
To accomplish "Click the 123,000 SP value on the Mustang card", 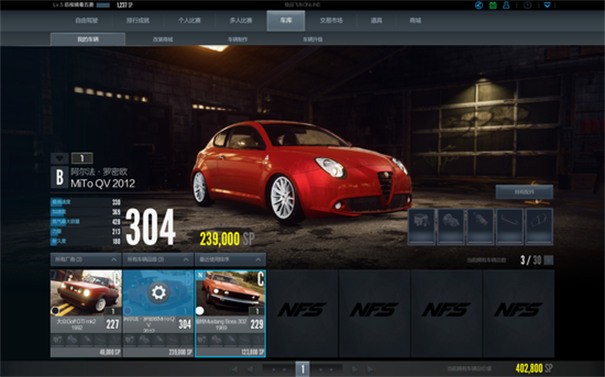I will click(253, 352).
